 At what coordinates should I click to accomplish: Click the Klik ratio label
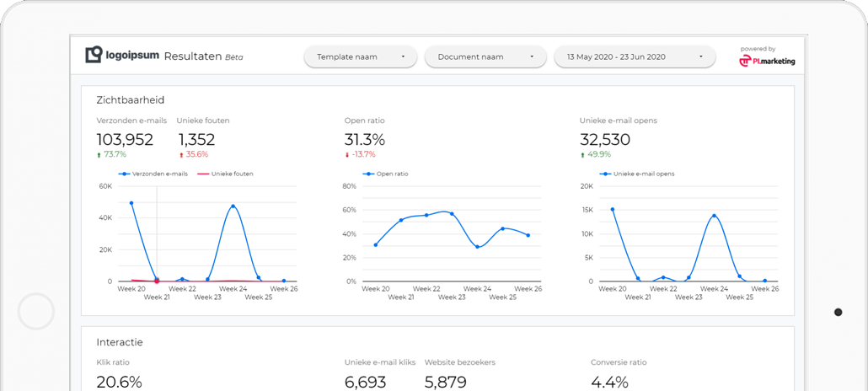113,362
